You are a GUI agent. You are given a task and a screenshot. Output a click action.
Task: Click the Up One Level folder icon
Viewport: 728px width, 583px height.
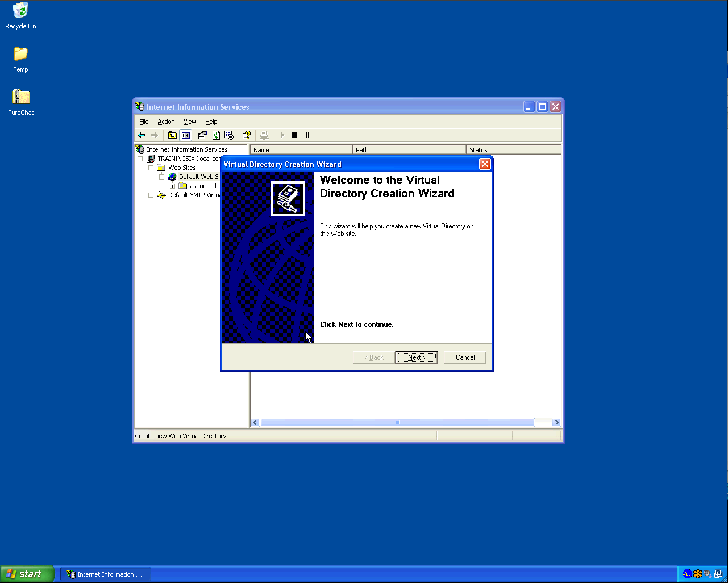pos(172,135)
